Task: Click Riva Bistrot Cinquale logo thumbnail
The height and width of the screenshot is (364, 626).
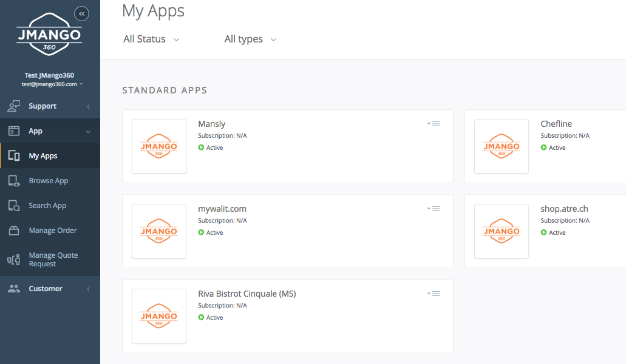Action: (159, 316)
